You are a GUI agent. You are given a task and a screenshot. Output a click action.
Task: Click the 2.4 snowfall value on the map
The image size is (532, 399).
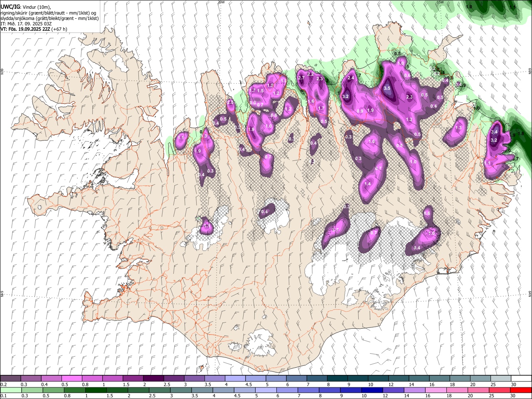coord(350,78)
